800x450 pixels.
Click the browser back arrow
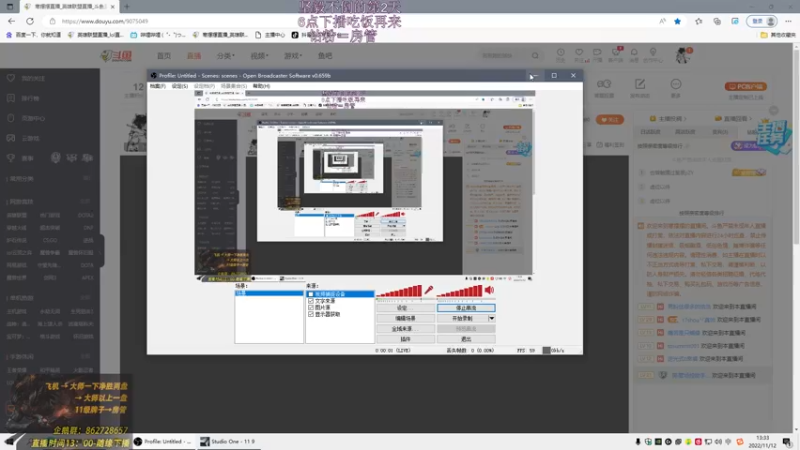click(x=11, y=21)
